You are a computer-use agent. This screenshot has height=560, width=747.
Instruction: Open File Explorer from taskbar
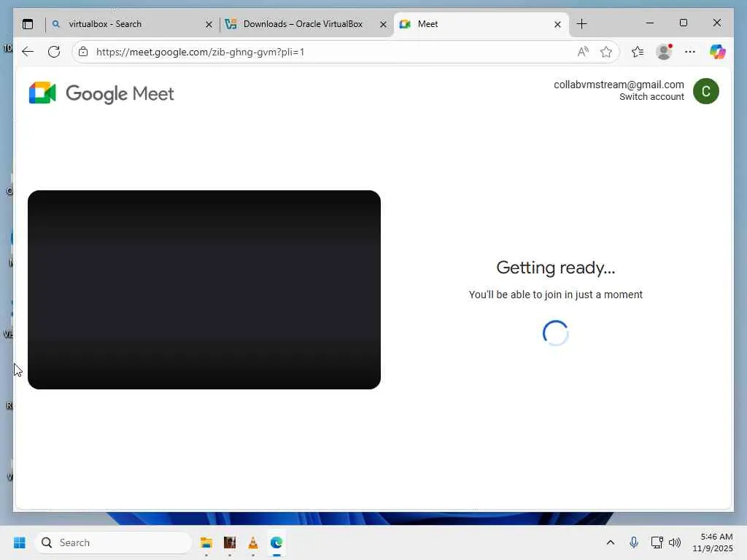tap(206, 542)
